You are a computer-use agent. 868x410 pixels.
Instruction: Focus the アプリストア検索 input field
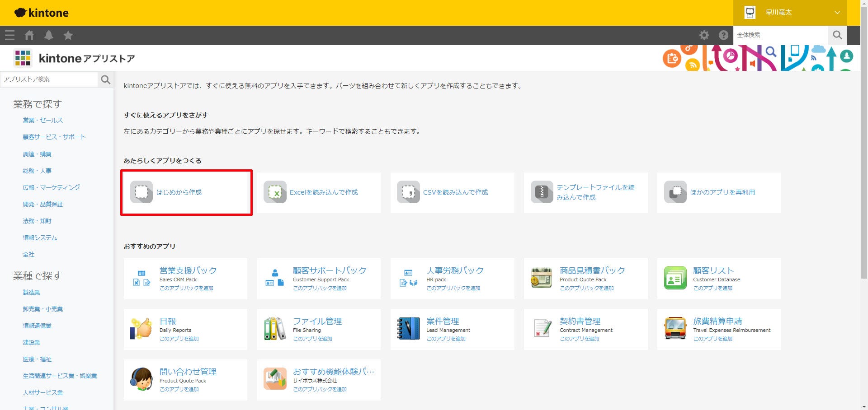pos(49,79)
